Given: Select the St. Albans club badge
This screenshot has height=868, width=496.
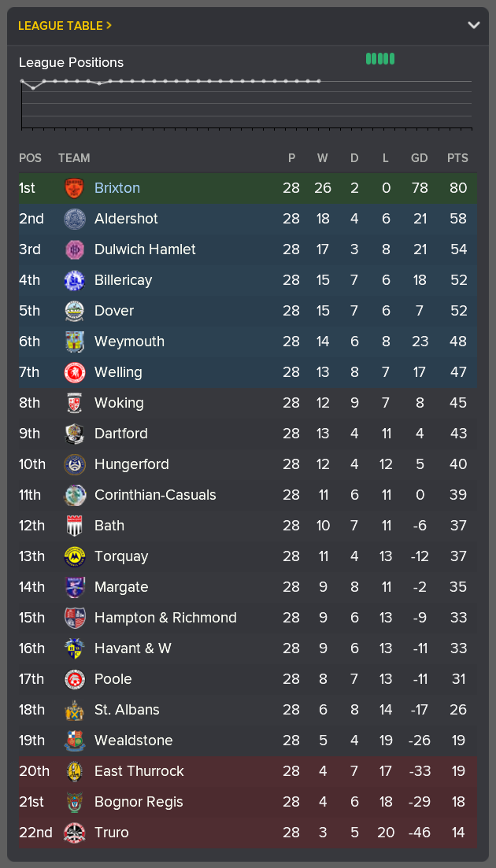Looking at the screenshot, I should coord(75,710).
